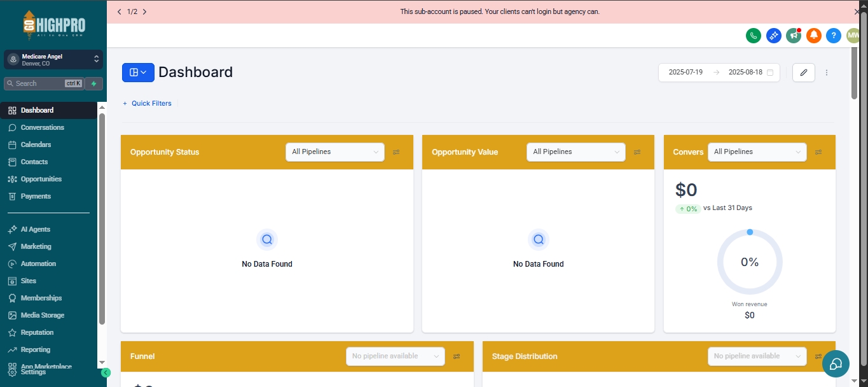Open Opportunity Value widget filter settings icon
Viewport: 868px width, 387px height.
tap(637, 152)
